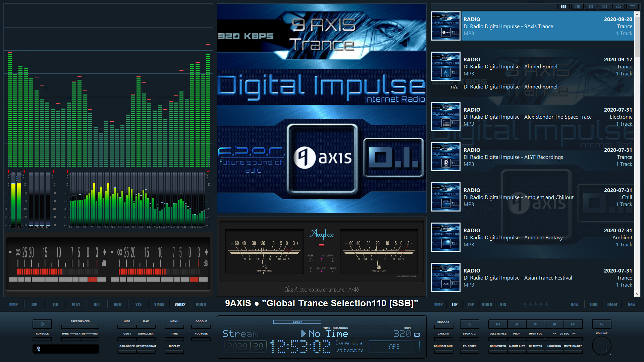Click the Find link above the transport
Viewport: 644px width, 362px height.
(593, 304)
